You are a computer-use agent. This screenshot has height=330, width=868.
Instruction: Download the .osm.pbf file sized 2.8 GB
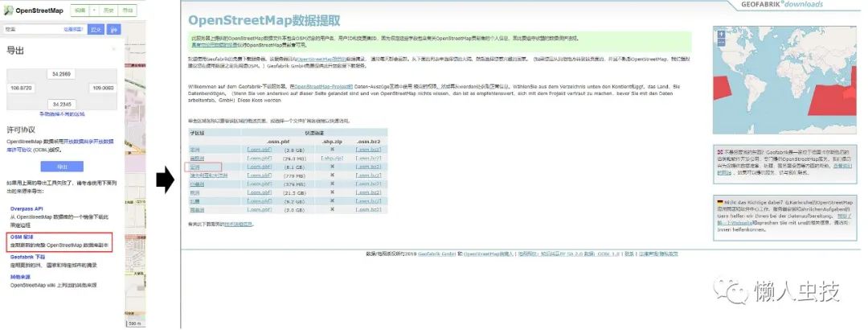260,150
